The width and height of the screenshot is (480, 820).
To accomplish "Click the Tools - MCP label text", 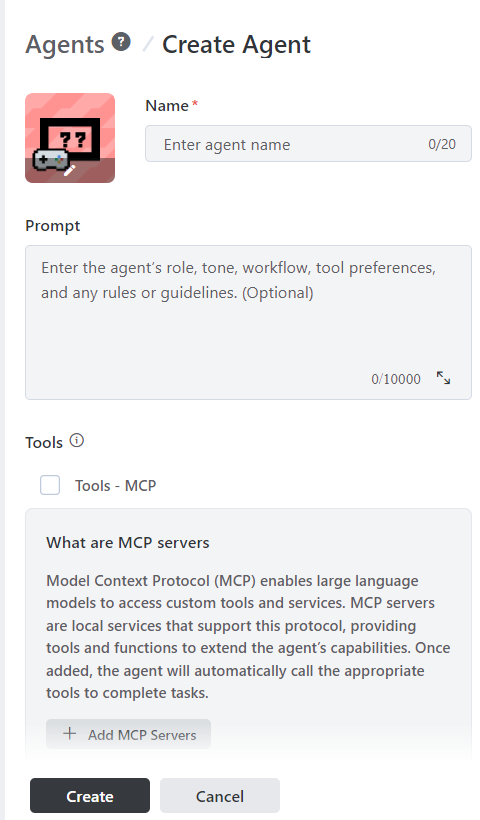I will [116, 486].
